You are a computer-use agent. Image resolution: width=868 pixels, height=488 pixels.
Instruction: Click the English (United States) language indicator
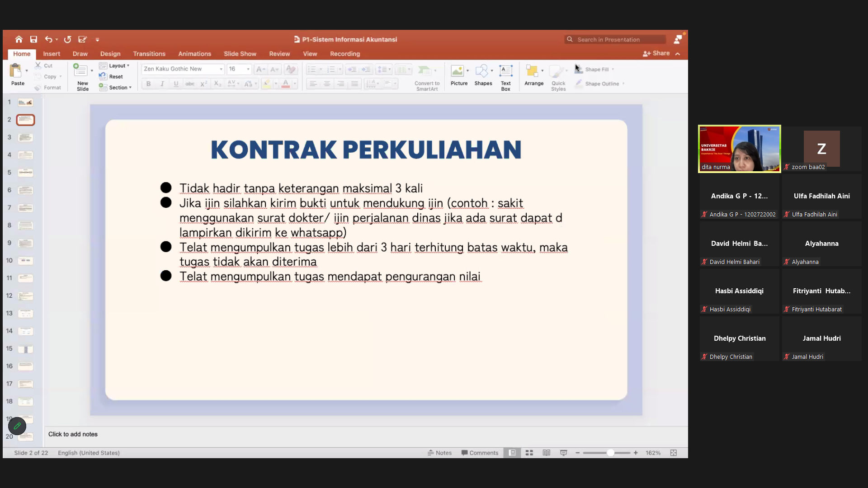click(89, 453)
